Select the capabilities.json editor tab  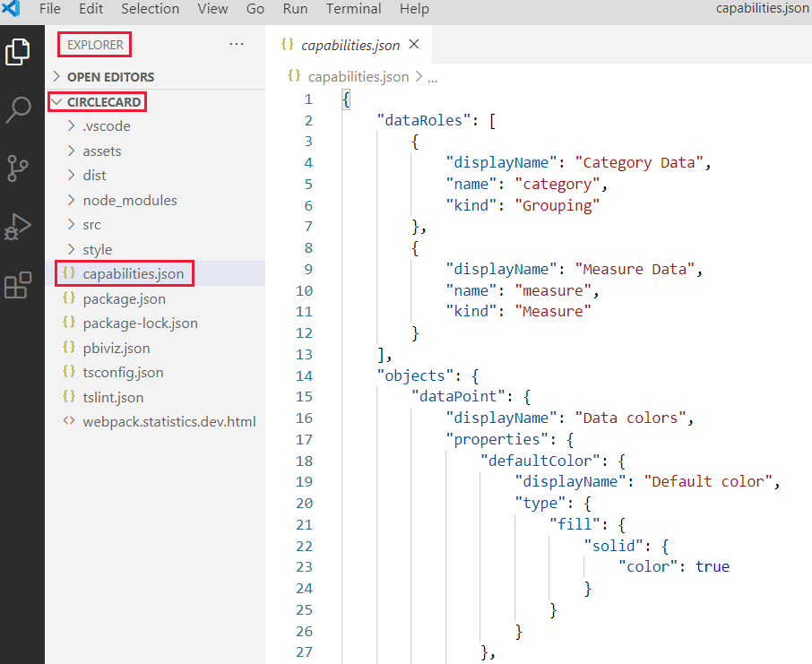click(x=350, y=44)
